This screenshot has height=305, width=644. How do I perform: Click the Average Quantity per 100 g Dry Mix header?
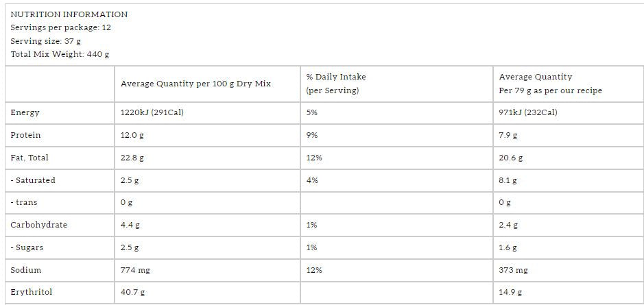click(195, 84)
